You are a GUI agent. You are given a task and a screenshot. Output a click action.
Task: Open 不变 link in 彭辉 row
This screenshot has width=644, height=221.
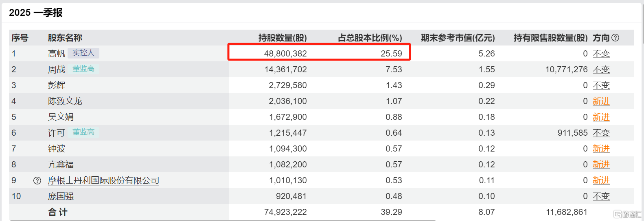click(x=601, y=85)
